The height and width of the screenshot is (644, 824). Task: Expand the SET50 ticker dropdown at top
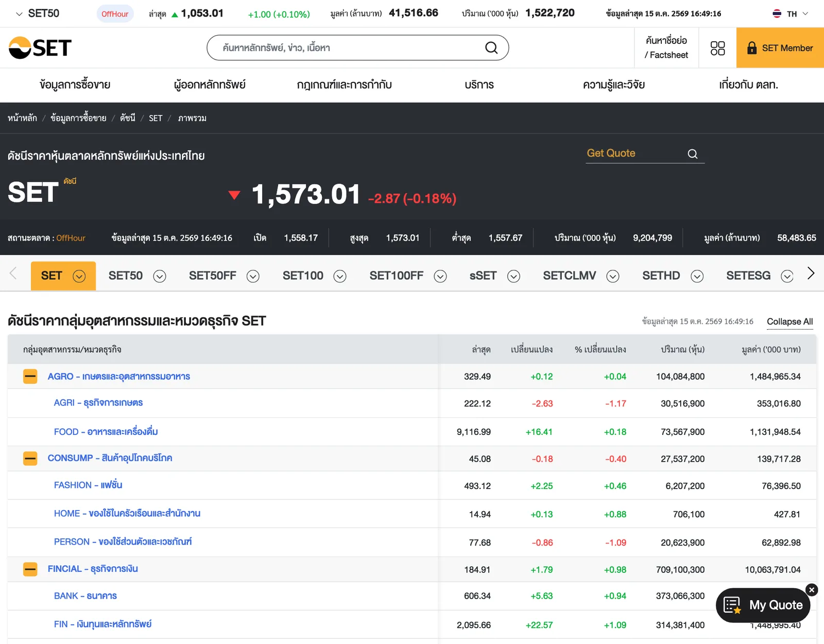pyautogui.click(x=20, y=14)
